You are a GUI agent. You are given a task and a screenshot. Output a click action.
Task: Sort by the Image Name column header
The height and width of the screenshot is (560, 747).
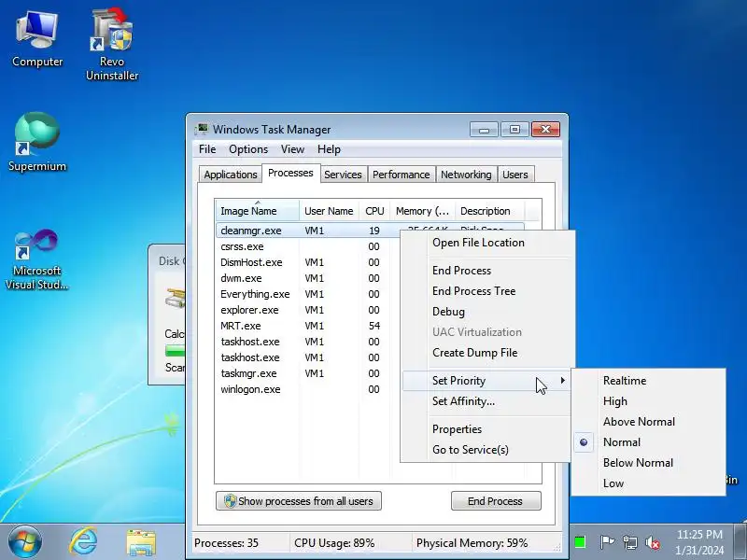(x=258, y=211)
